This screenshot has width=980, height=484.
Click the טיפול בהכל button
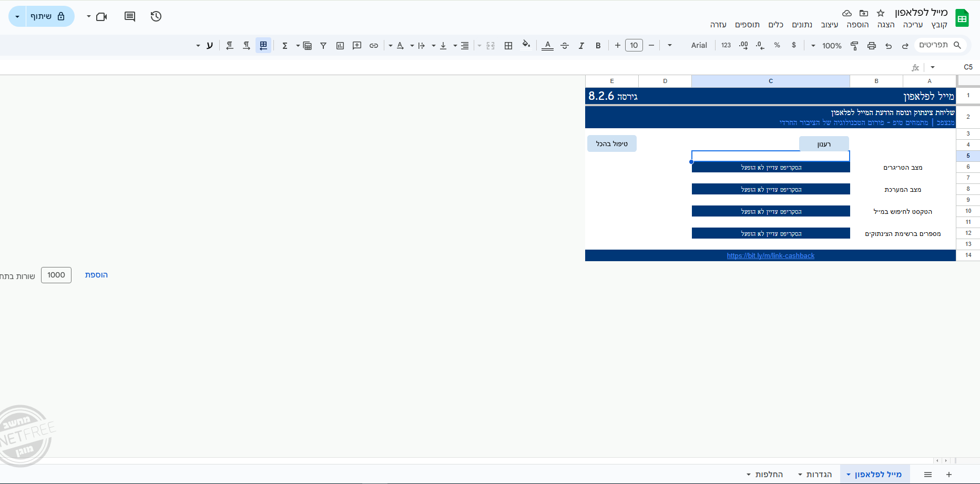pos(612,143)
